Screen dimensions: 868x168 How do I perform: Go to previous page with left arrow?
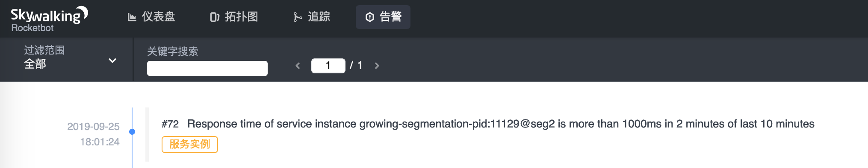298,66
